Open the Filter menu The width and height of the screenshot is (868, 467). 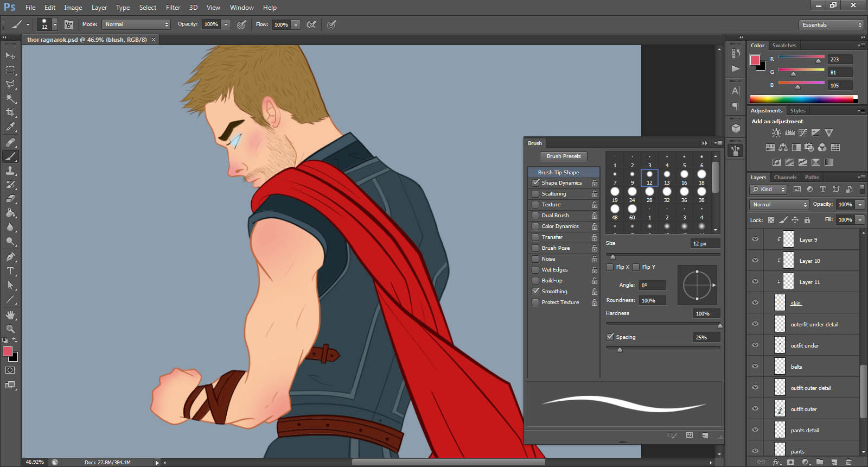(173, 8)
